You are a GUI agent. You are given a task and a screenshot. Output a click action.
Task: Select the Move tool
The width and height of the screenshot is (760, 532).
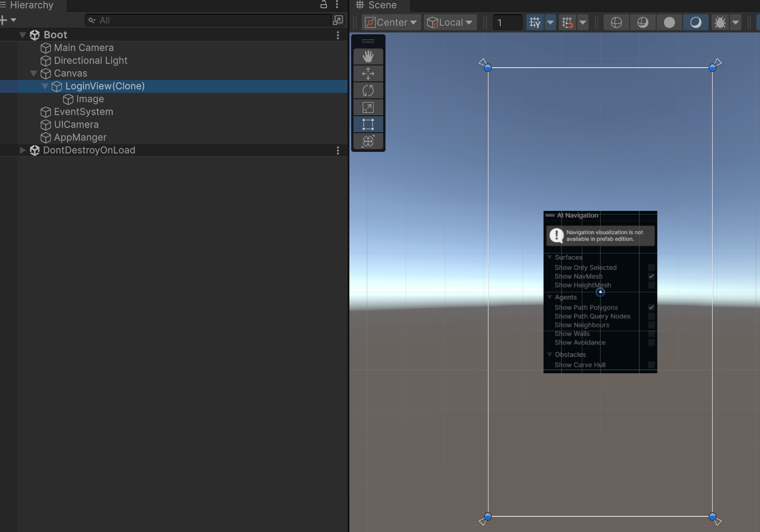[x=368, y=73]
